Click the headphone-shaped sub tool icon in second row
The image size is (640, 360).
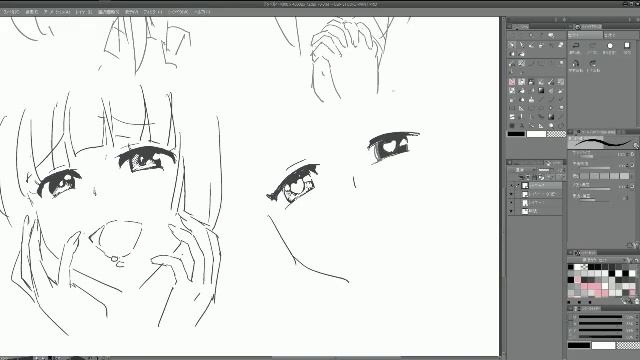click(576, 63)
